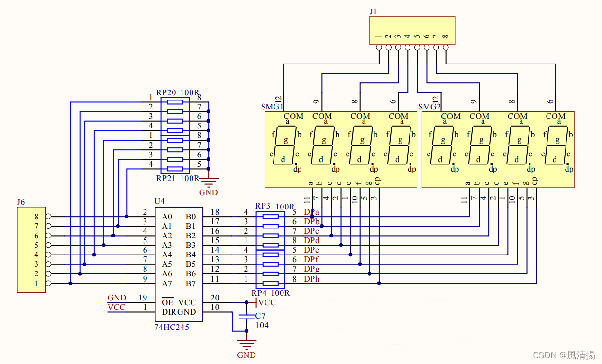Select pin name B4 on U4
The height and width of the screenshot is (364, 602).
[x=191, y=255]
